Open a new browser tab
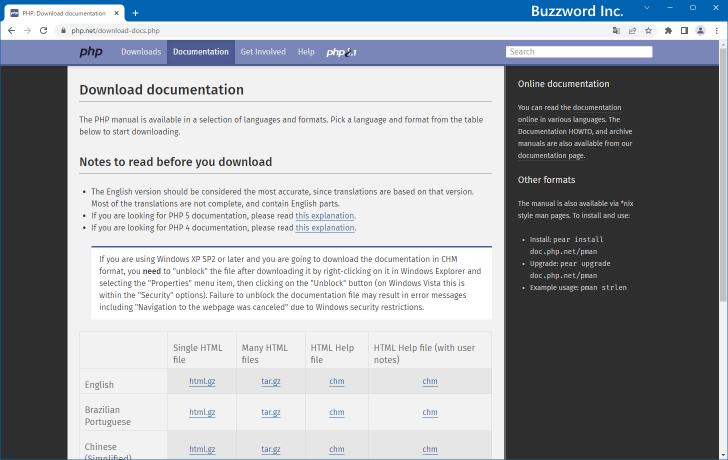728x460 pixels. [135, 12]
